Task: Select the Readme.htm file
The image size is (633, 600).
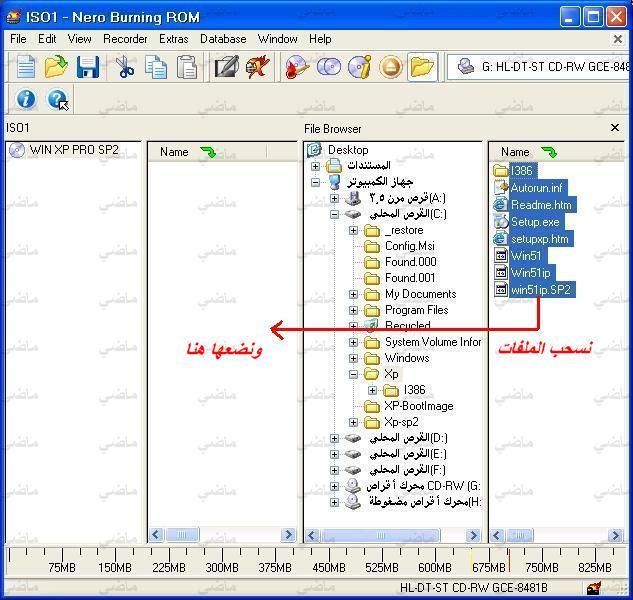Action: coord(541,205)
